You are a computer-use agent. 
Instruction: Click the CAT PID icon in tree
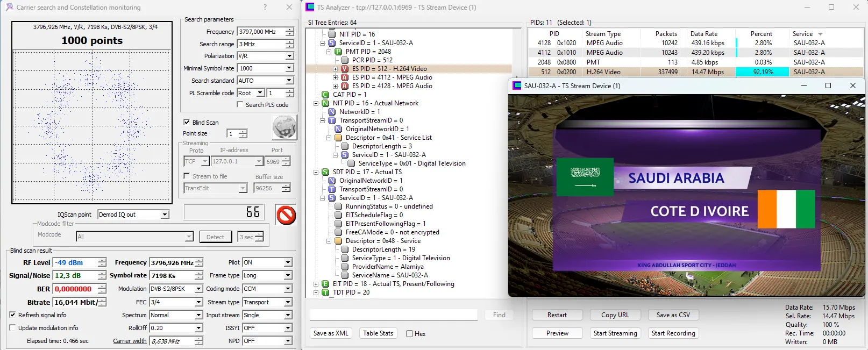point(325,95)
